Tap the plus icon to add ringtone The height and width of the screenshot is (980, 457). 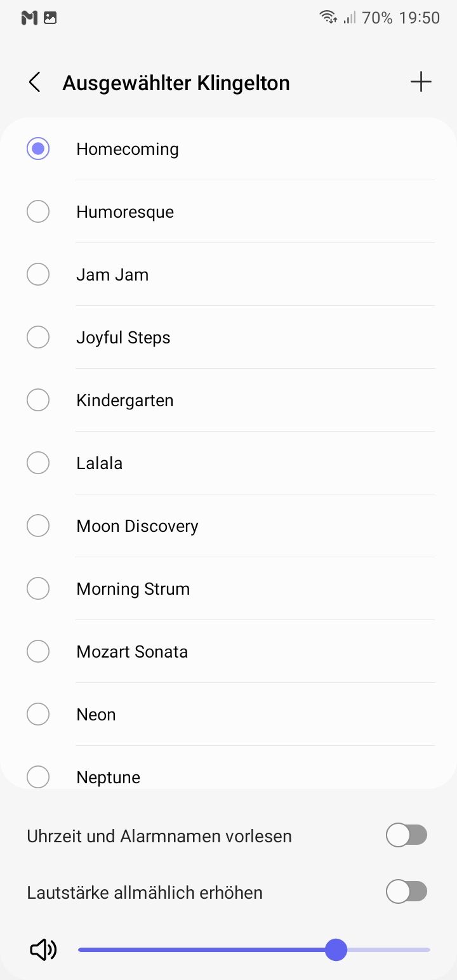pos(421,82)
